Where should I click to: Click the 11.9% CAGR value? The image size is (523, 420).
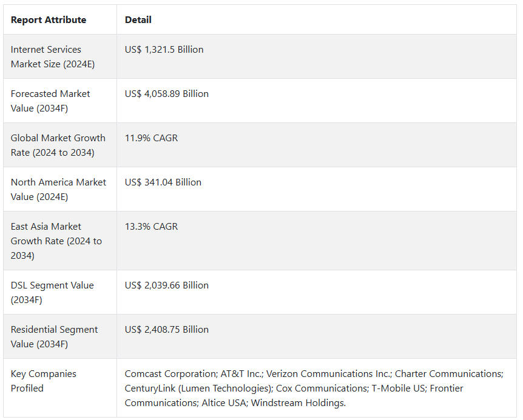pos(151,138)
